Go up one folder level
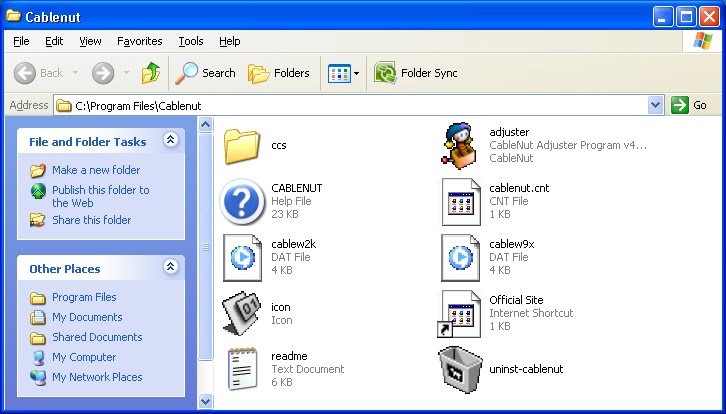 (151, 73)
